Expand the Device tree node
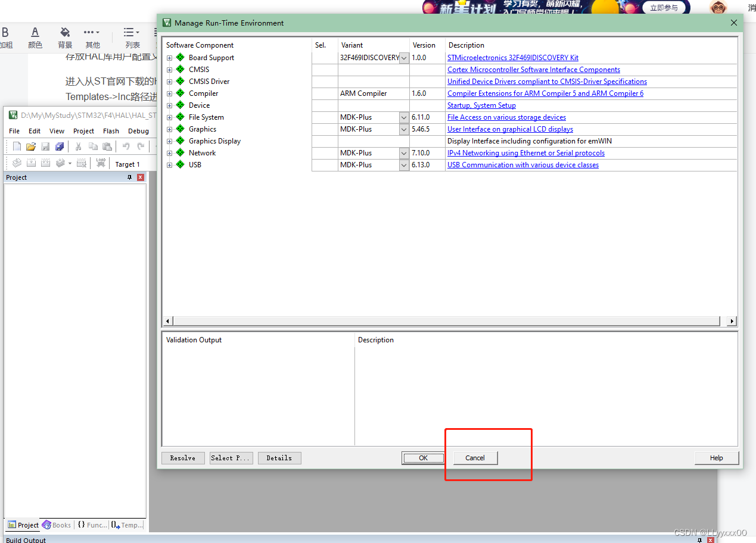Image resolution: width=756 pixels, height=543 pixels. coord(169,105)
